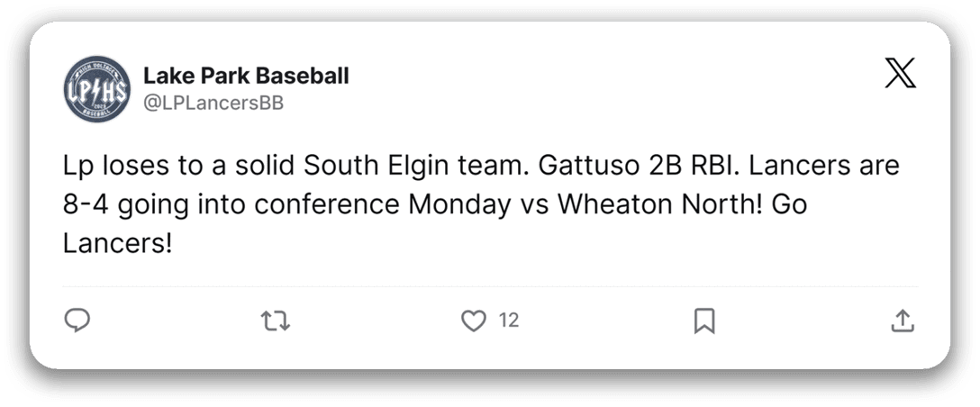Open the share upload icon
This screenshot has height=407, width=980.
coord(903,320)
